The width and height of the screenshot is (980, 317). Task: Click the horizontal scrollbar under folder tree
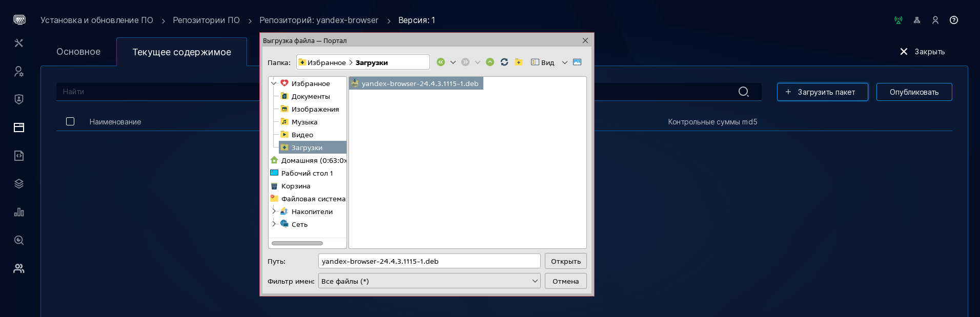[297, 243]
